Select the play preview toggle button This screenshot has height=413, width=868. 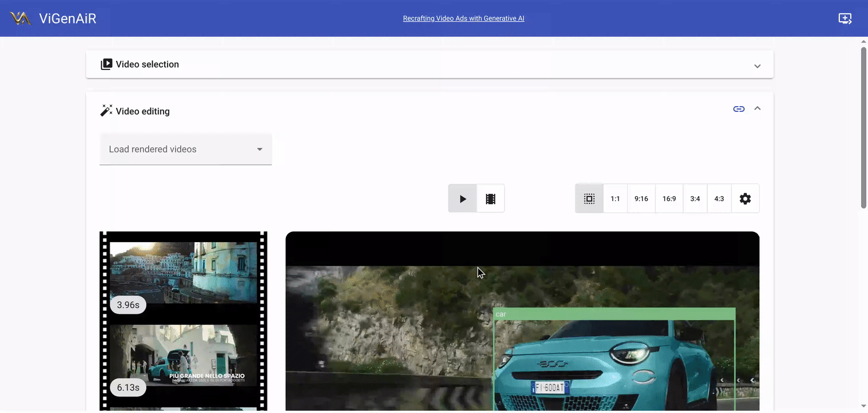coord(463,198)
